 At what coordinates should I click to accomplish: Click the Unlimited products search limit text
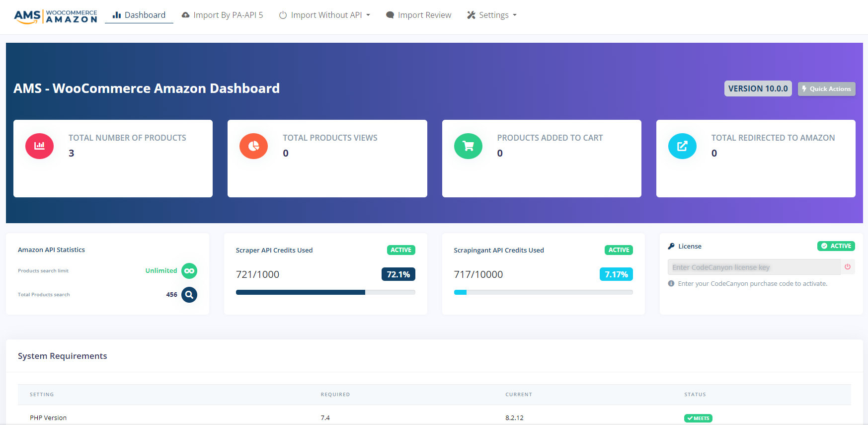point(161,271)
